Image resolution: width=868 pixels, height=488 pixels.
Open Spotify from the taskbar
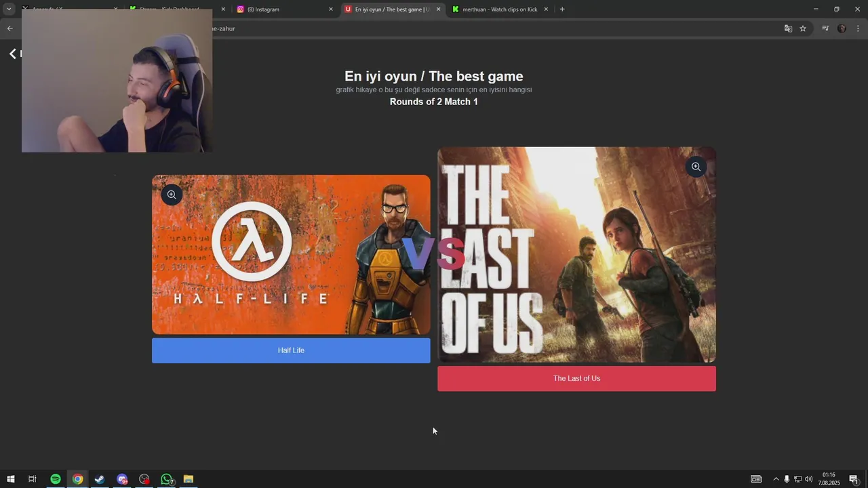coord(56,479)
